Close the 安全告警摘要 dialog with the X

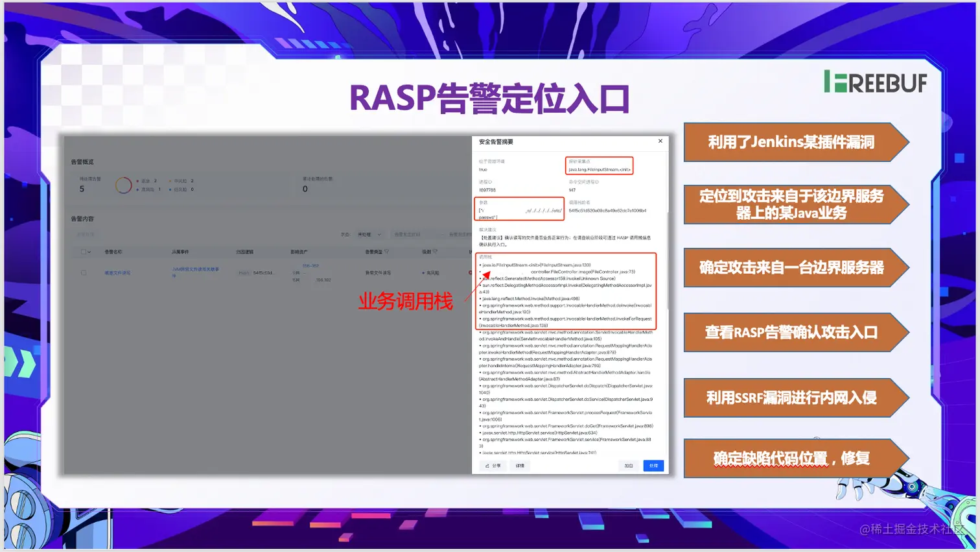click(660, 141)
